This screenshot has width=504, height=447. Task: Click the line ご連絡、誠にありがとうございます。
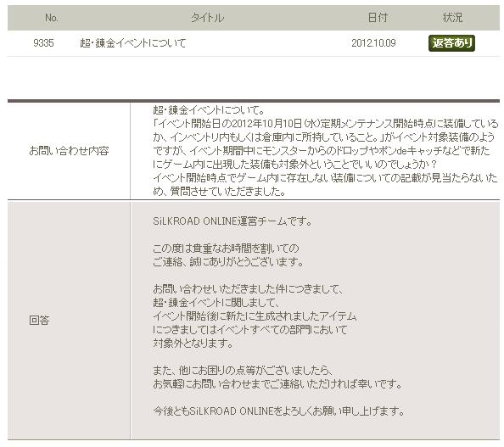tap(228, 262)
